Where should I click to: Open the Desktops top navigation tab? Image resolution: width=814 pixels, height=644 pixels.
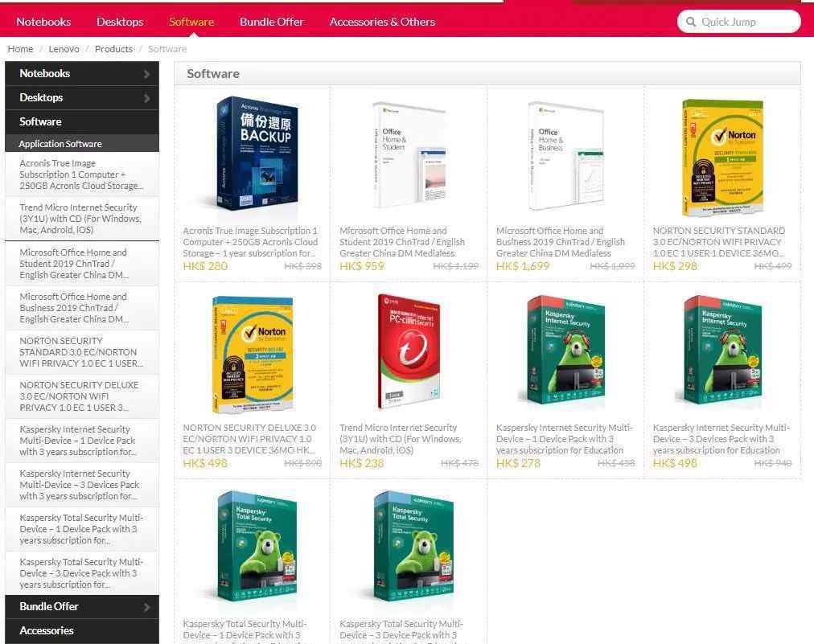120,22
